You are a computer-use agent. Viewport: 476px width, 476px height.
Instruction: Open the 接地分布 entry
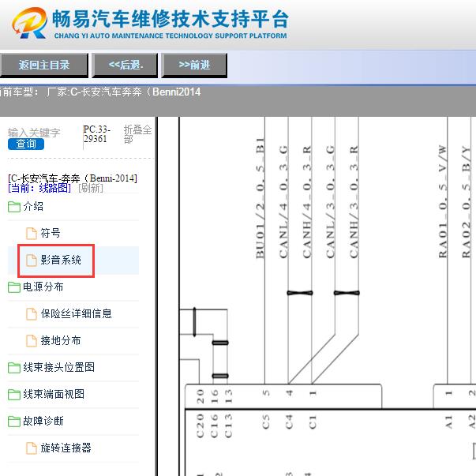tap(61, 340)
